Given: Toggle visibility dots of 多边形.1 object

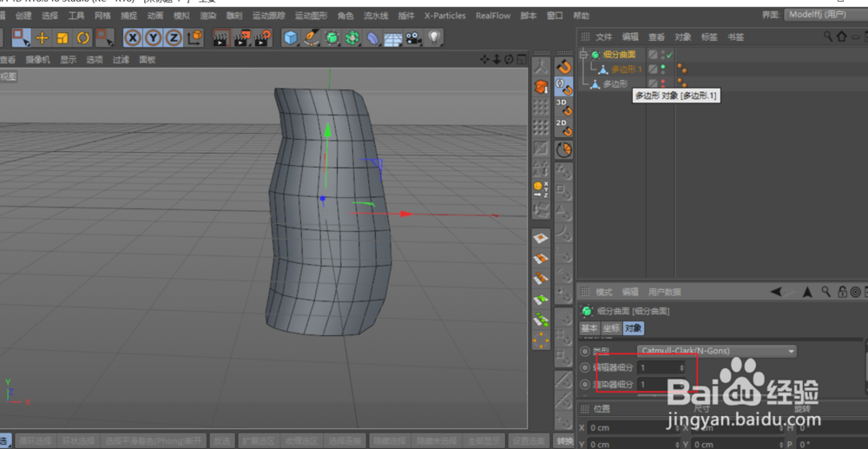Looking at the screenshot, I should pyautogui.click(x=663, y=69).
